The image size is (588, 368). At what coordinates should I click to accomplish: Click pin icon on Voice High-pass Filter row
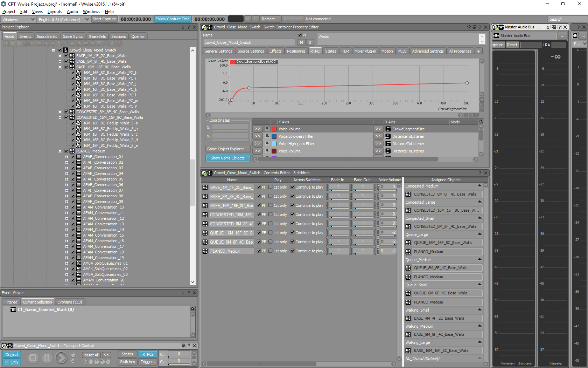[x=267, y=144]
